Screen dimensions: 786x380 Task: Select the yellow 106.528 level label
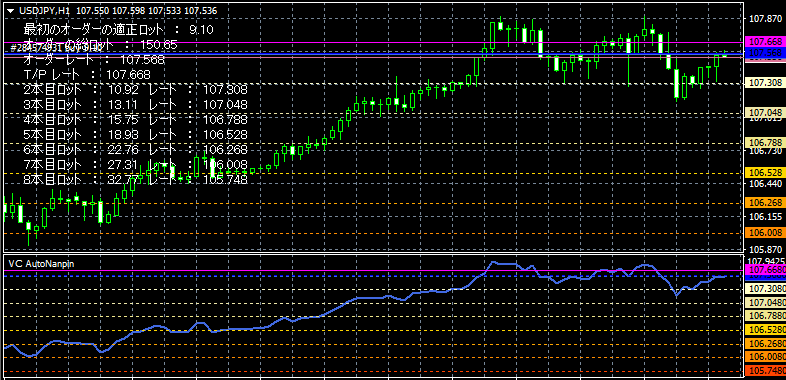tap(764, 173)
